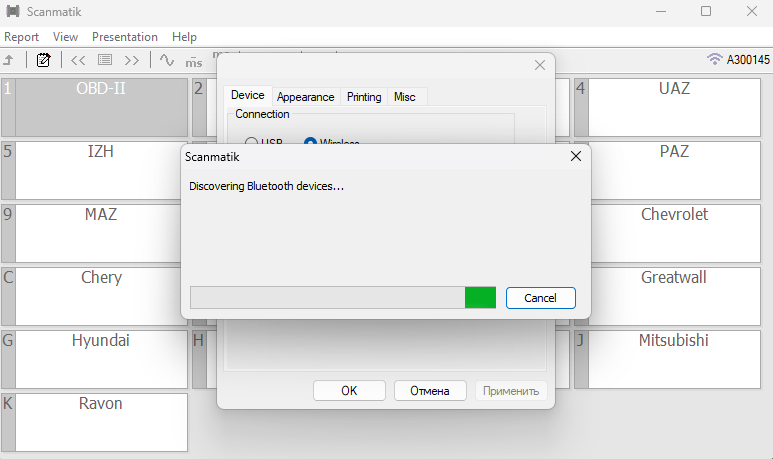Viewport: 773px width, 459px height.
Task: Open the Presentation menu
Action: (x=125, y=37)
